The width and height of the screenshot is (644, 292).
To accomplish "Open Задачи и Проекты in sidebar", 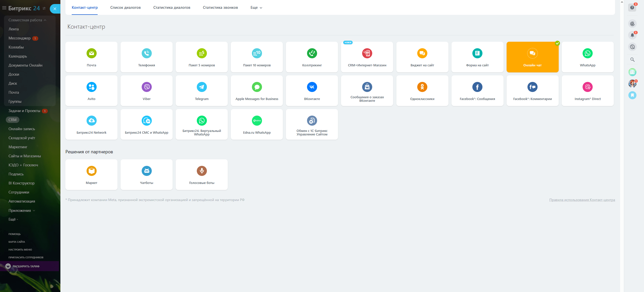I will point(24,111).
